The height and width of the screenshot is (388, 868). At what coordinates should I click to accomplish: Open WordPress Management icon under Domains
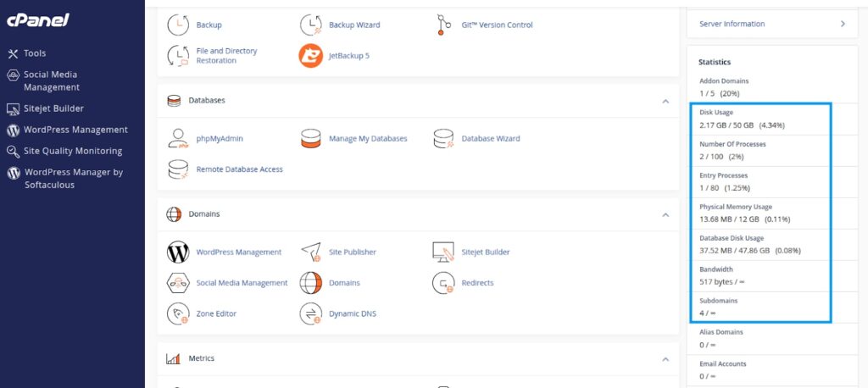pos(178,252)
